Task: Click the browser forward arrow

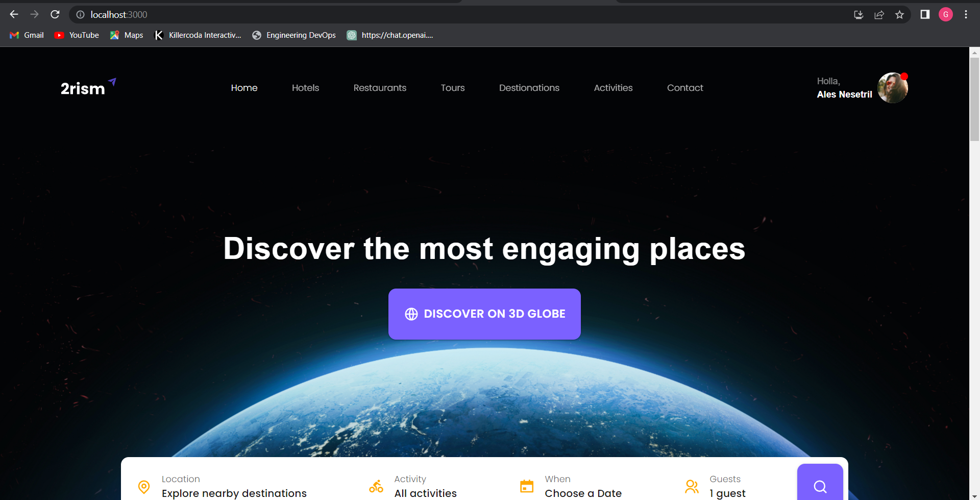Action: [x=34, y=14]
